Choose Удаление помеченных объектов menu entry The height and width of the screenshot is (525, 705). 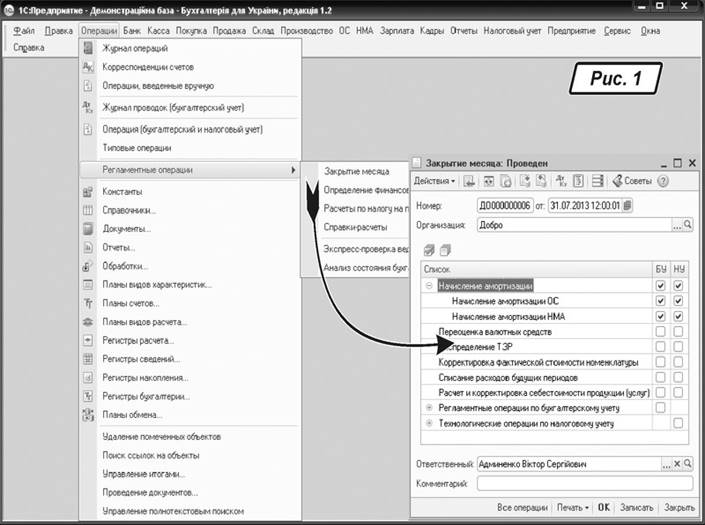[161, 437]
